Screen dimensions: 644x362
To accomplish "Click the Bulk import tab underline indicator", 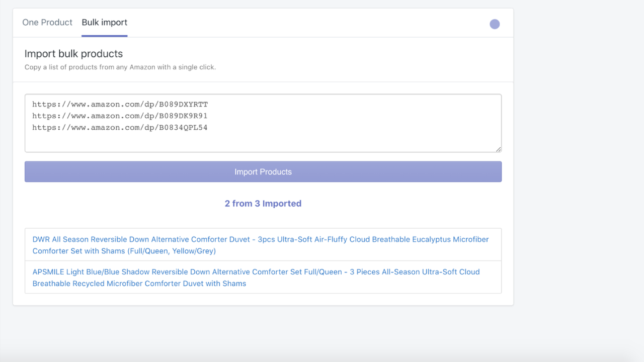I will (x=104, y=35).
